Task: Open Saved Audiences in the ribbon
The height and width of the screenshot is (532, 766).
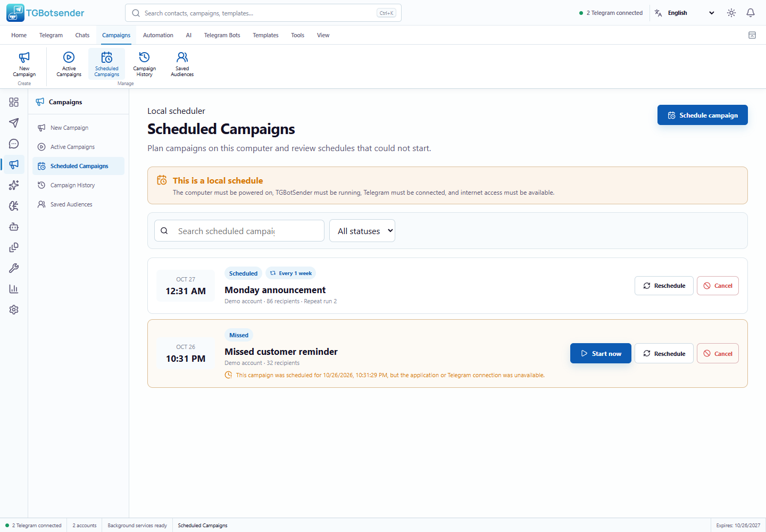Action: pos(182,64)
